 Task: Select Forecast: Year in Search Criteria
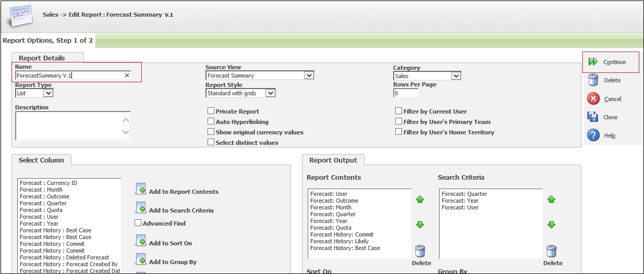point(460,201)
